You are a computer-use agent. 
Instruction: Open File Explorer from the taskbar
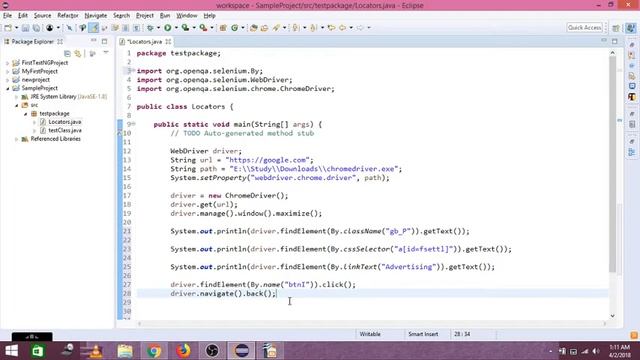pyautogui.click(x=125, y=351)
